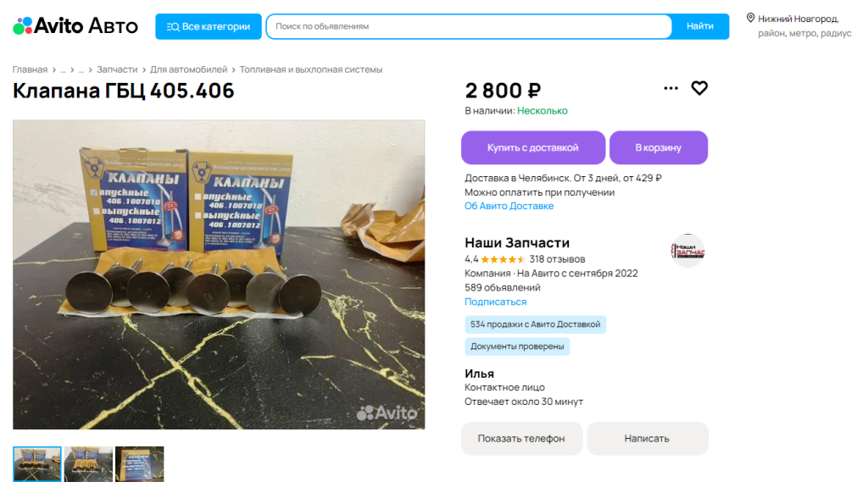The image size is (868, 504).
Task: Open the Все категории dropdown
Action: click(x=209, y=26)
